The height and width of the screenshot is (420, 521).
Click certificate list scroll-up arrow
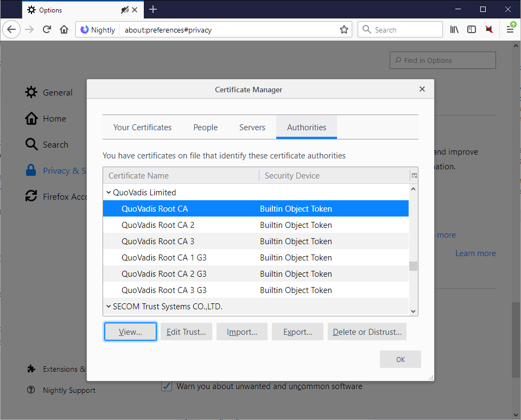click(413, 189)
